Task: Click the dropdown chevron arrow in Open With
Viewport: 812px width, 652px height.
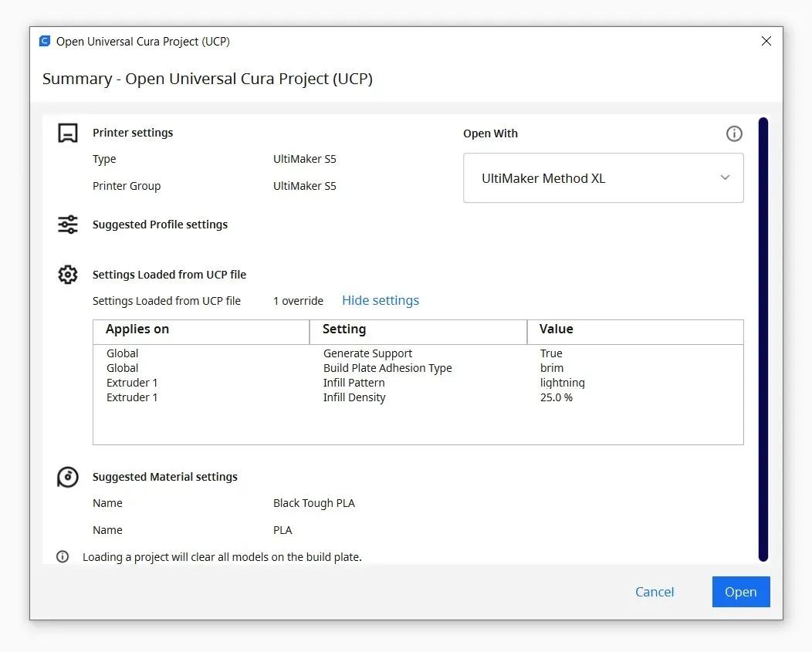Action: point(725,177)
